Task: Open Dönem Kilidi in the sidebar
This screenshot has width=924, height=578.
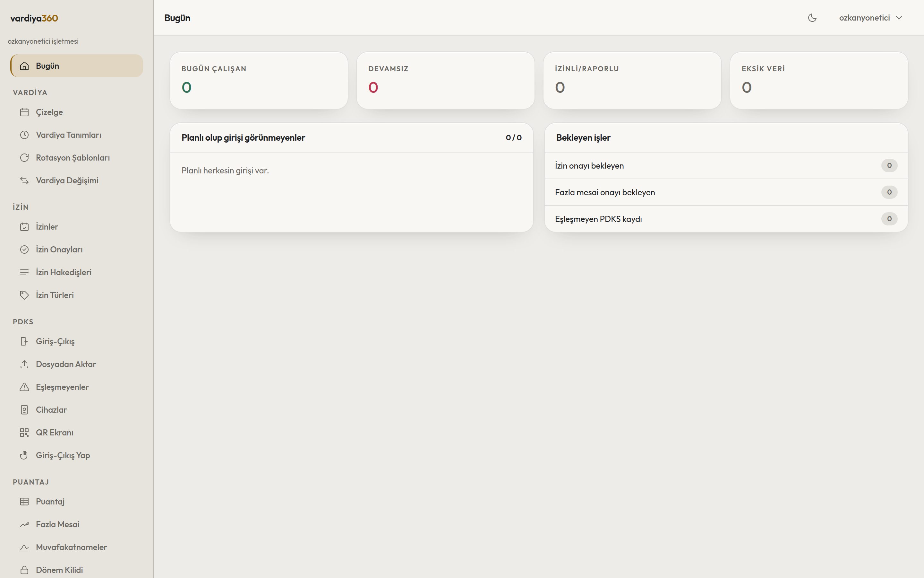Action: click(x=76, y=570)
